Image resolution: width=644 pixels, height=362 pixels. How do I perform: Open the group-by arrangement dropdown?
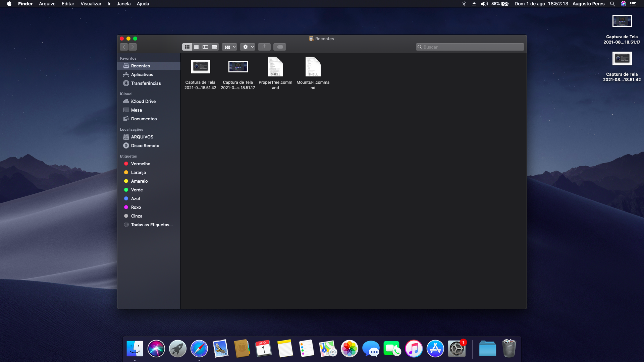229,47
